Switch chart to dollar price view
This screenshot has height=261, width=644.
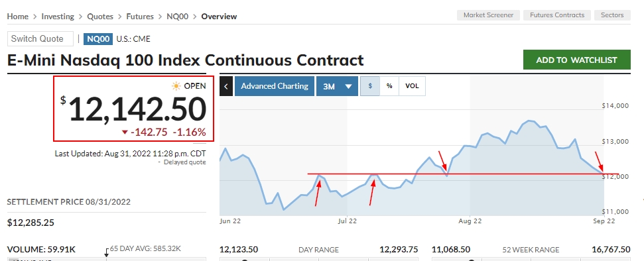(x=370, y=86)
